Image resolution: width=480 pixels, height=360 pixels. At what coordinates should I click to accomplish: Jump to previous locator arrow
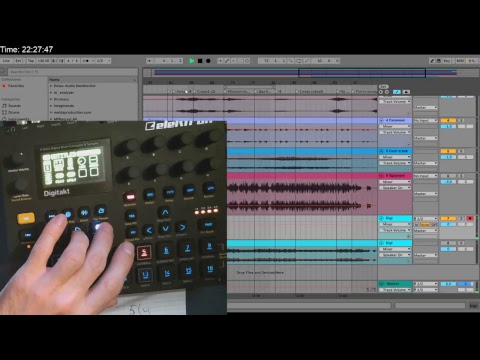381,92
